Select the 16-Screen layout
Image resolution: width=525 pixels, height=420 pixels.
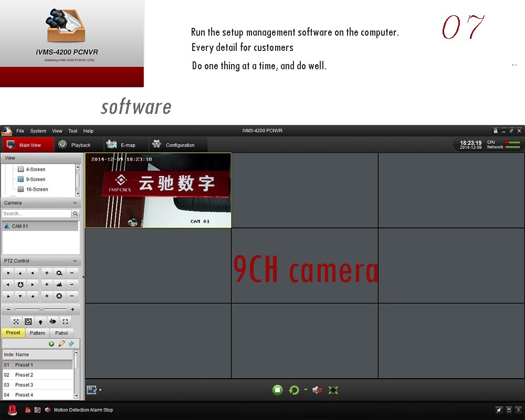(x=36, y=190)
